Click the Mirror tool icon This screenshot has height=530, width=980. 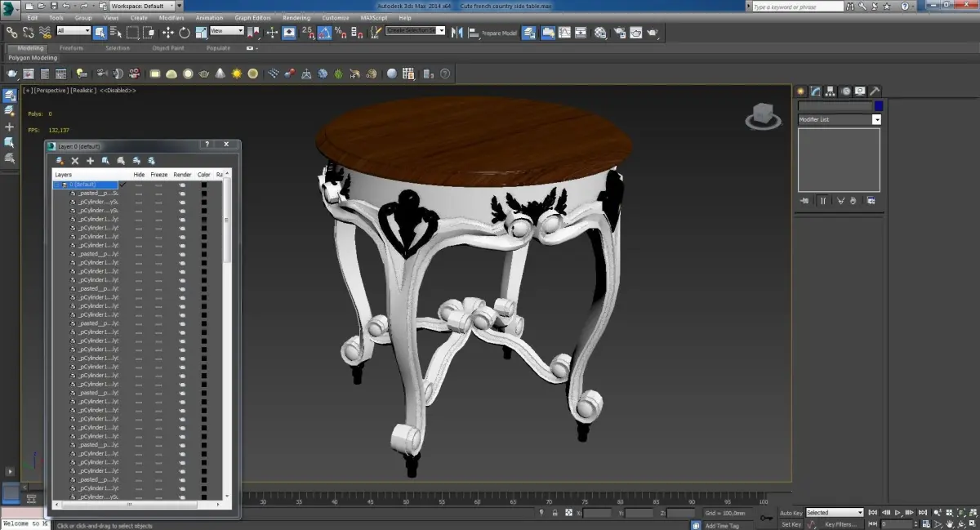click(x=457, y=33)
